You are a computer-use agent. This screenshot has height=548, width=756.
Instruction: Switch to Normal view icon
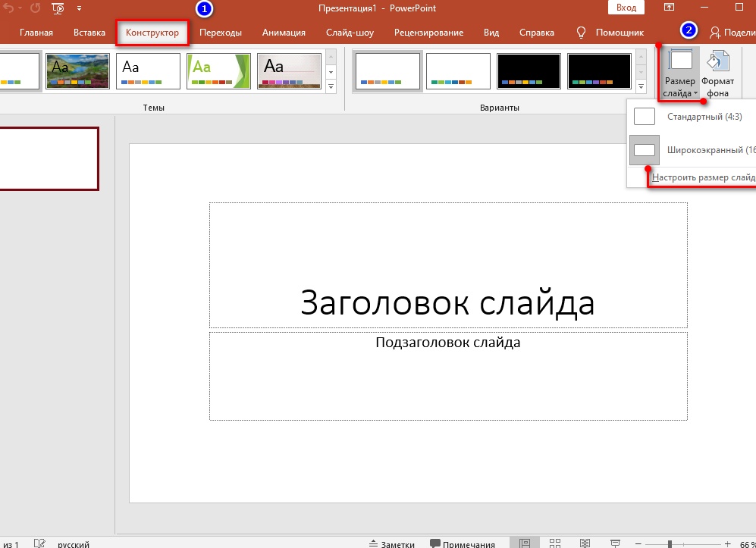coord(525,543)
